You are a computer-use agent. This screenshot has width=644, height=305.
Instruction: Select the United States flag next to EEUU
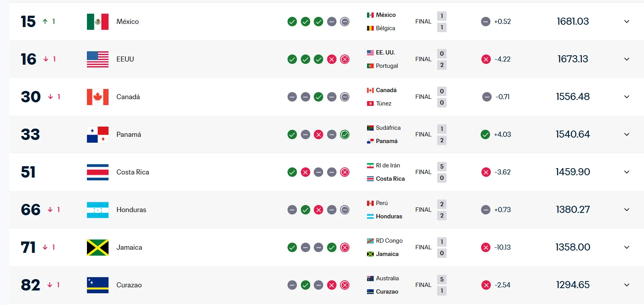[97, 59]
